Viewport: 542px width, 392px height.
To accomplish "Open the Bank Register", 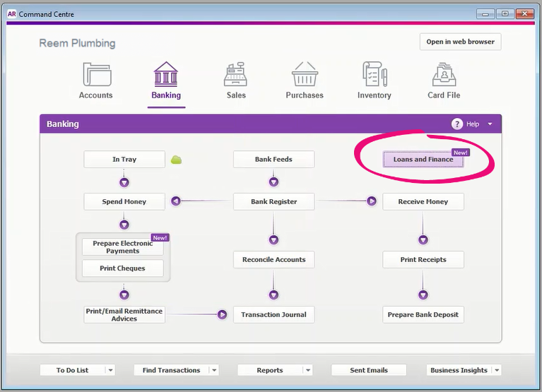I will [x=273, y=202].
